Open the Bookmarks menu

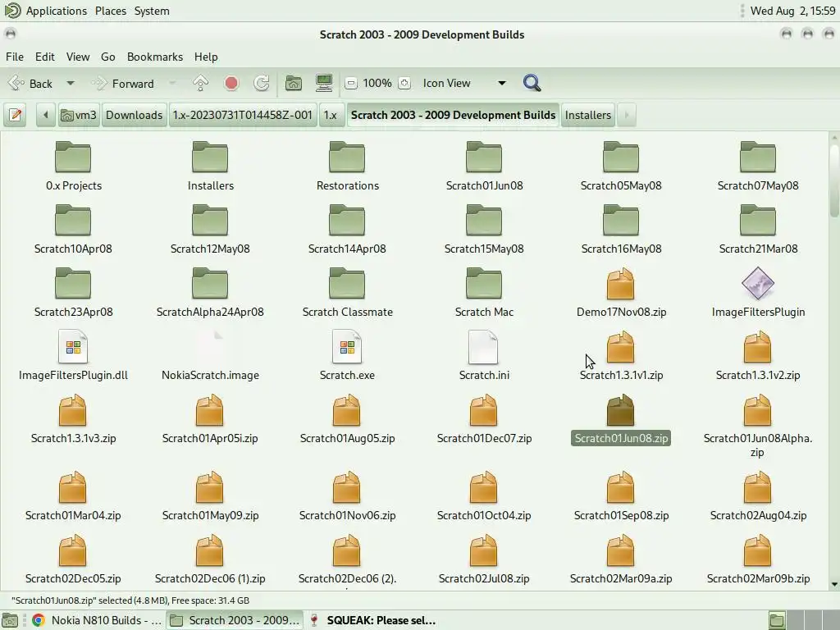tap(155, 57)
